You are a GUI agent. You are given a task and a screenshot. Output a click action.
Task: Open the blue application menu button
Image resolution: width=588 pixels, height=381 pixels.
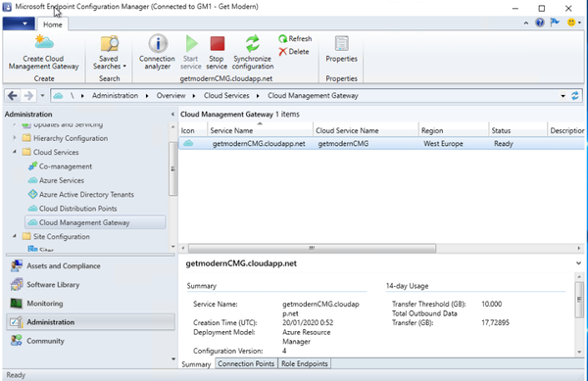point(19,24)
